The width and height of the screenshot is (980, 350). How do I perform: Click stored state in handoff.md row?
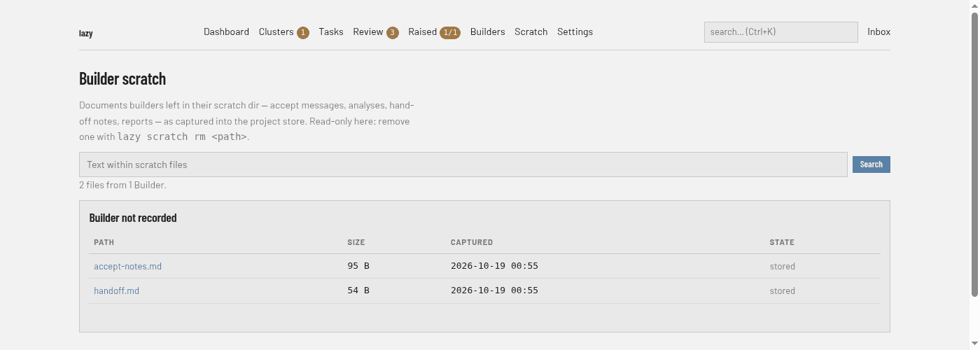tap(783, 290)
